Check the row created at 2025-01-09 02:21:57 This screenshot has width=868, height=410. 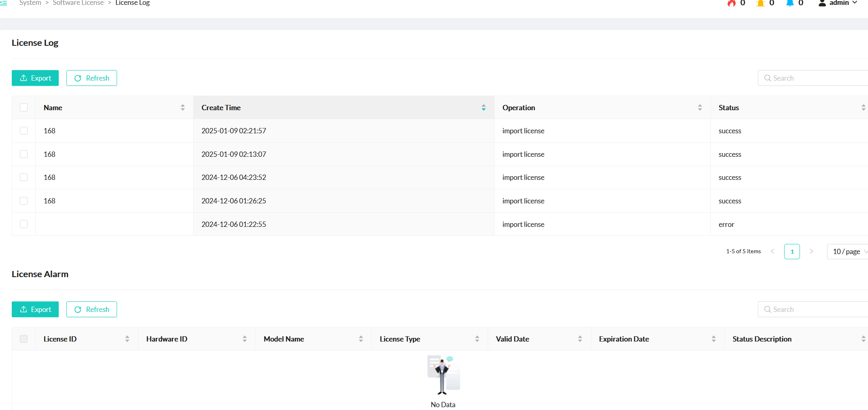tap(24, 131)
